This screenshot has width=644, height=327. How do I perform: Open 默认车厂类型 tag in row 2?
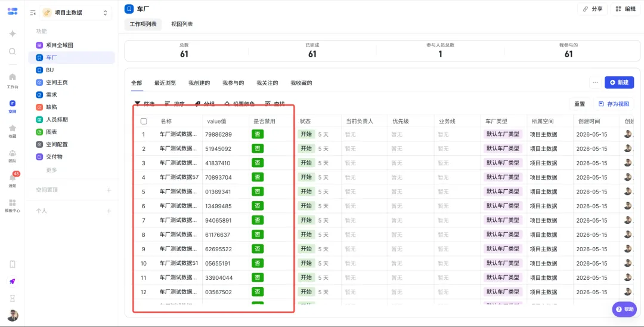(x=503, y=149)
